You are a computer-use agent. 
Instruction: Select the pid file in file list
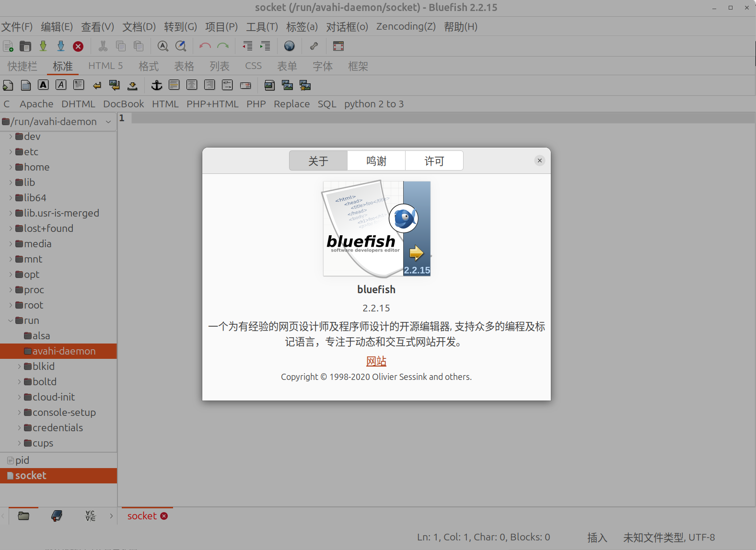22,460
